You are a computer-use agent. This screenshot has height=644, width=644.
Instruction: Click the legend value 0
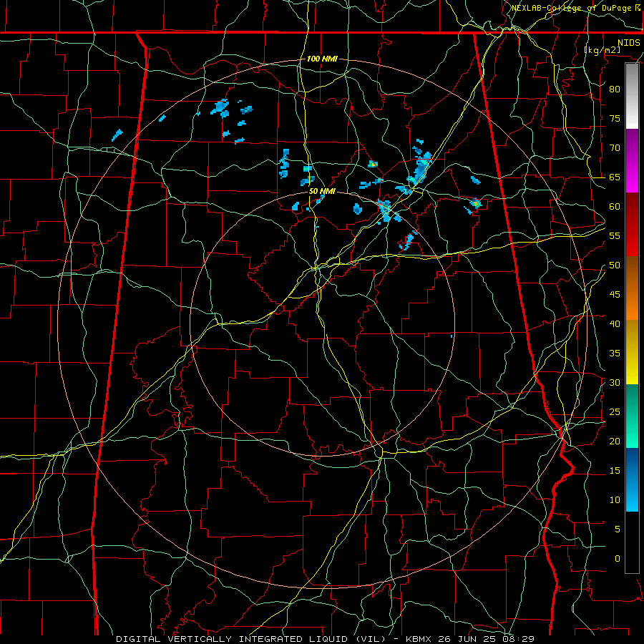618,559
